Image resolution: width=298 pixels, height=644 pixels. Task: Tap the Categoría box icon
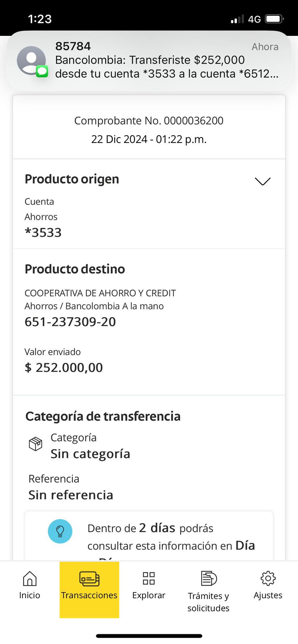[x=35, y=444]
